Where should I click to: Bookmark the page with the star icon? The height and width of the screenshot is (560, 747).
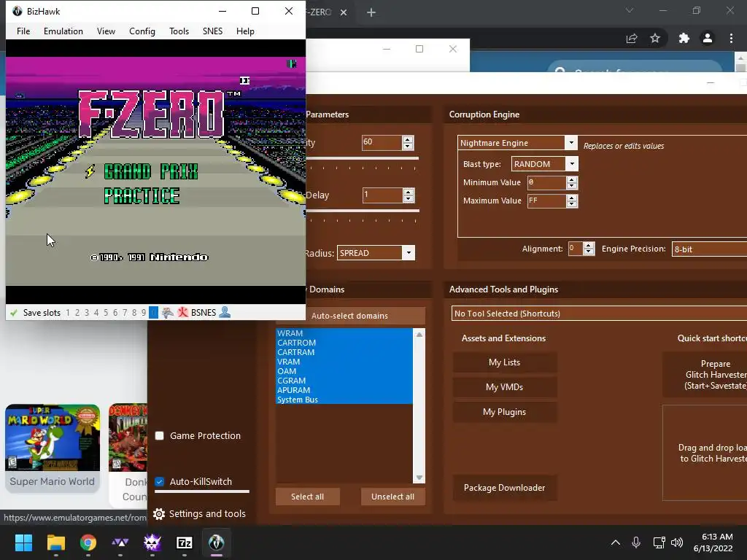coord(655,38)
